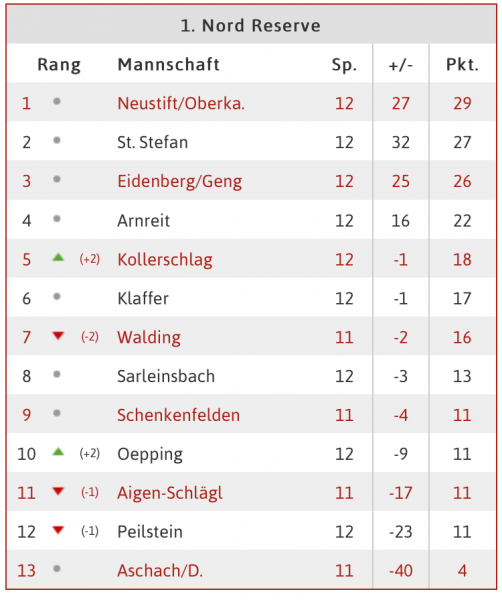Select the Eidenberg/Geng team row
This screenshot has height=600, width=502.
251,181
